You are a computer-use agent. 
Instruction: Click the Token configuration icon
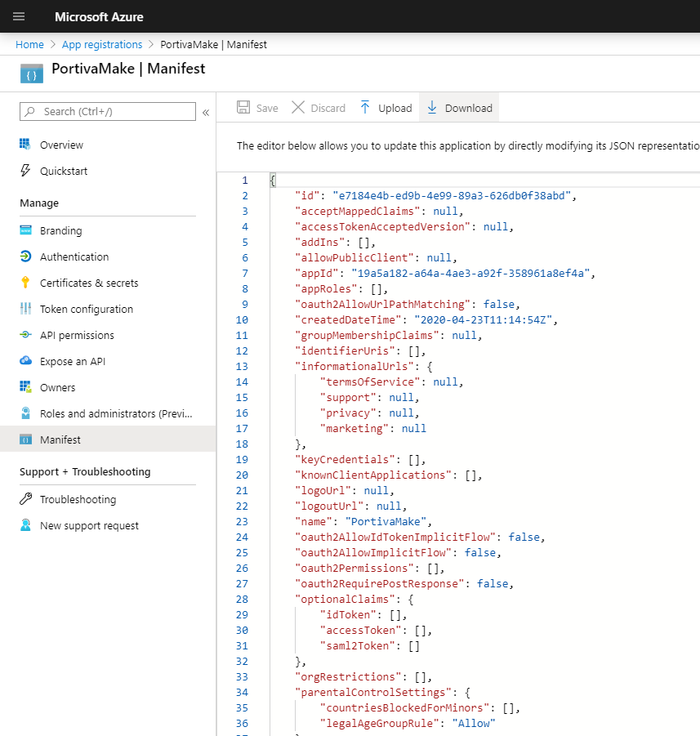tap(25, 309)
